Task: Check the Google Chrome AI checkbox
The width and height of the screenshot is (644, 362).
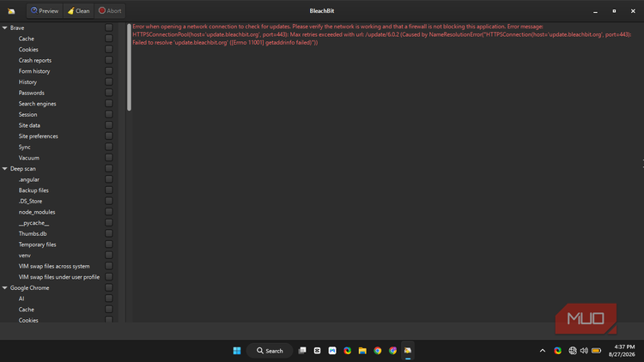Action: point(109,299)
